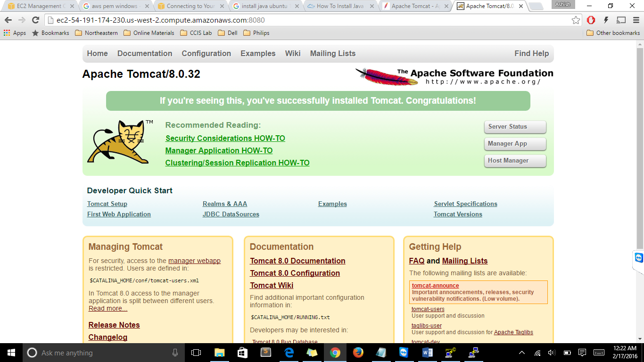Open the Tomcat 8.0 Documentation link
644x362 pixels.
[297, 261]
